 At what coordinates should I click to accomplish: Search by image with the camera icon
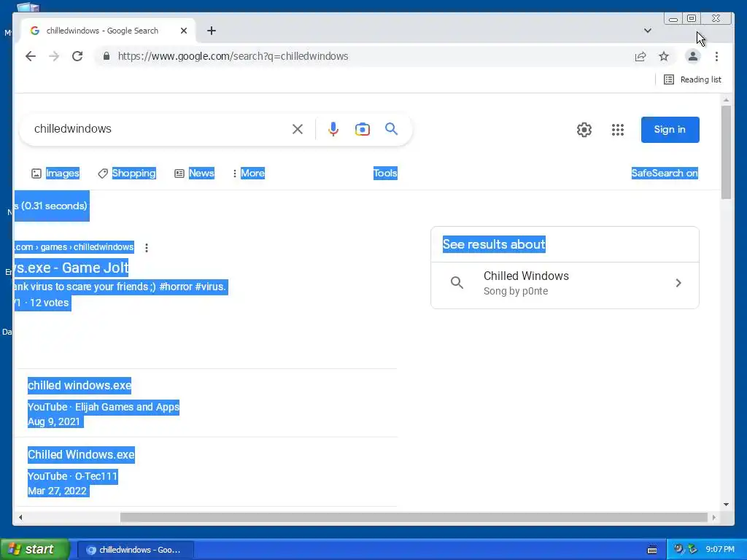(x=362, y=129)
